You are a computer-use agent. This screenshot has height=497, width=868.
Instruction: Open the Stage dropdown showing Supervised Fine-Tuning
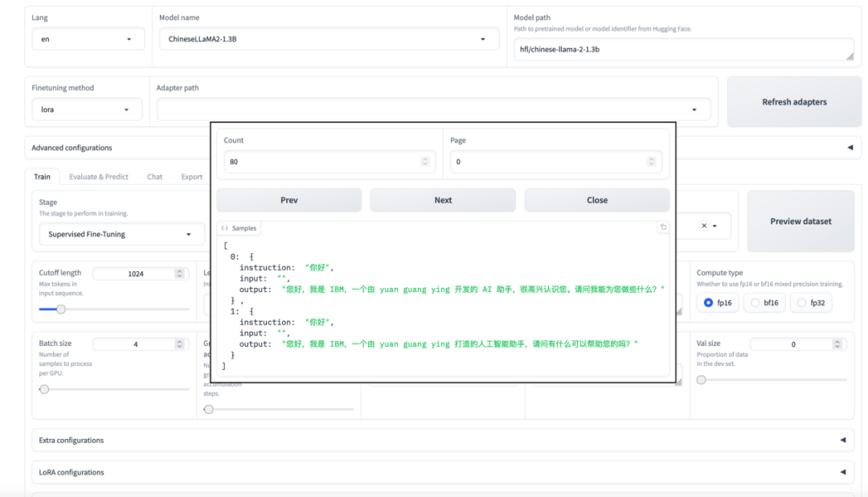122,234
